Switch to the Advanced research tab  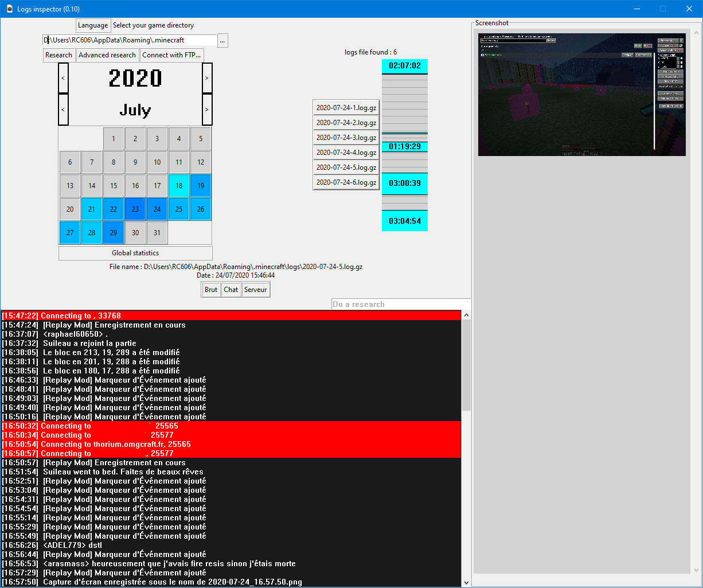107,54
